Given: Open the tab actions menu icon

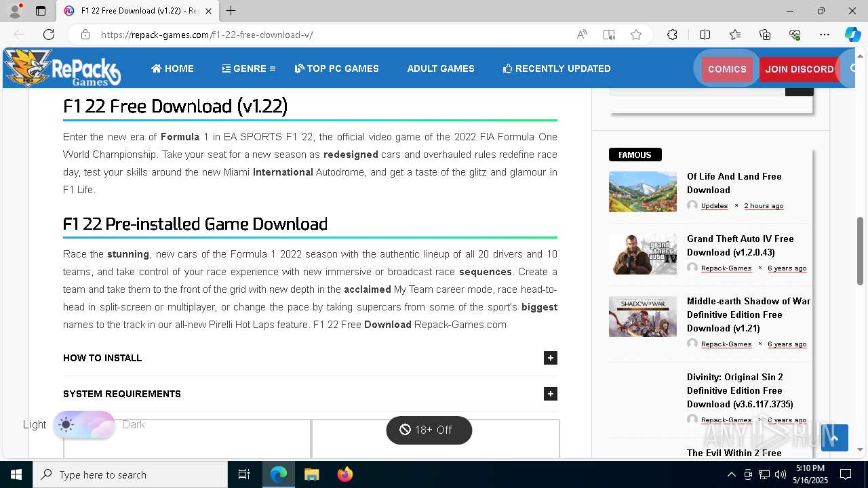Looking at the screenshot, I should pos(41,11).
